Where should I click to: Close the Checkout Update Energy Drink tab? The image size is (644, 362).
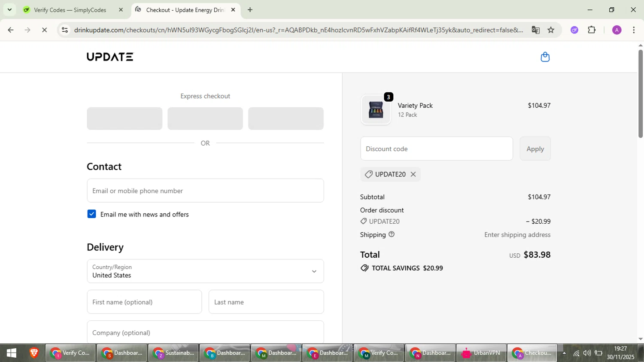click(233, 10)
